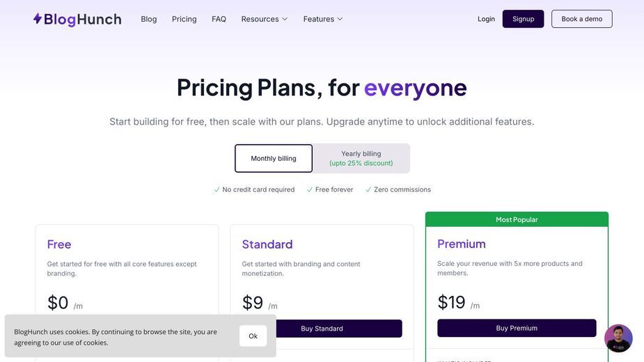This screenshot has height=362, width=644.
Task: Click the Most Popular green banner
Action: pos(517,219)
